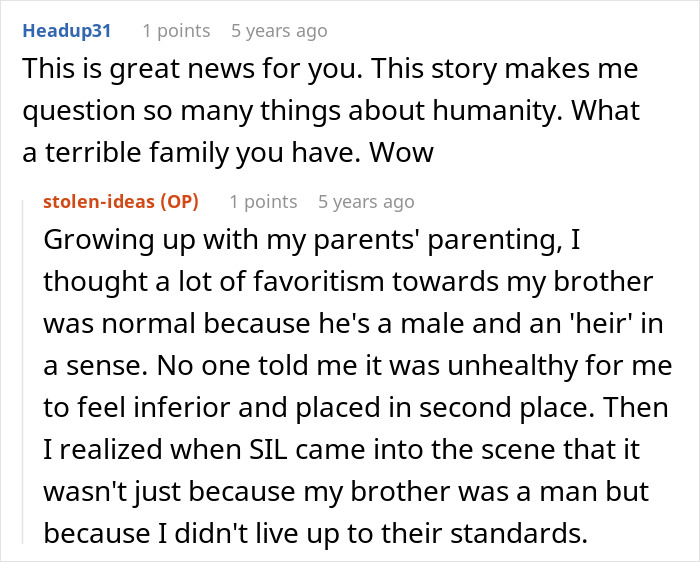700x562 pixels.
Task: Click the word "humanity" in the first comment
Action: [x=484, y=112]
